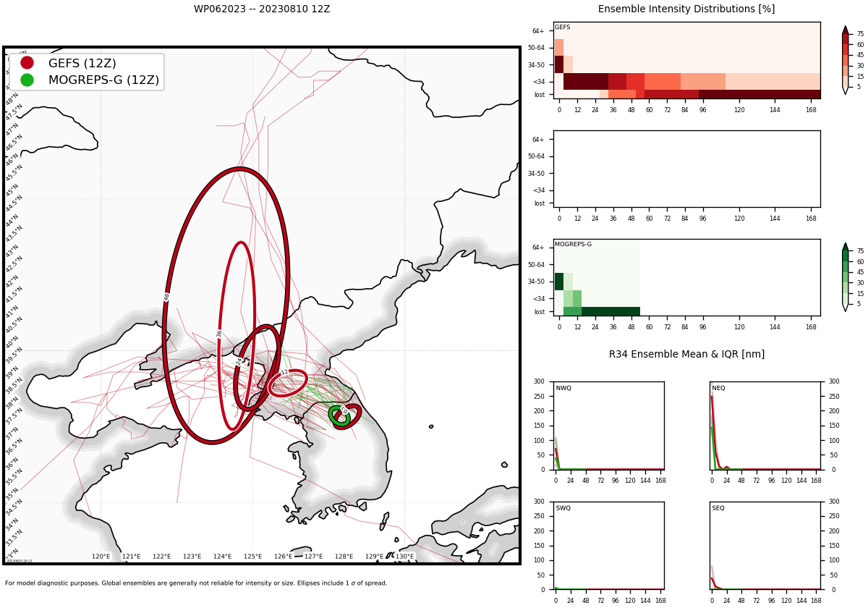Click the 'lost' y-axis label of the GEFS heatmap
The height and width of the screenshot is (608, 868).
tap(540, 95)
